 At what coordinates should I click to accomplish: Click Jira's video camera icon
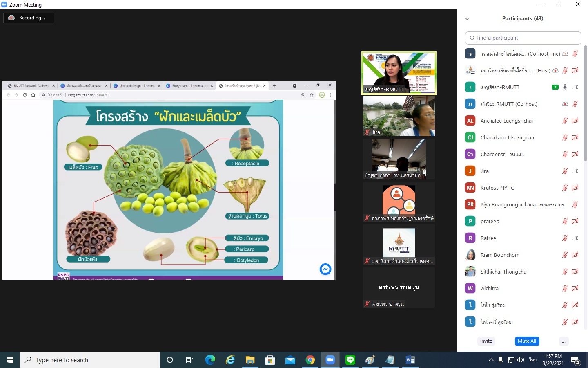coord(575,171)
